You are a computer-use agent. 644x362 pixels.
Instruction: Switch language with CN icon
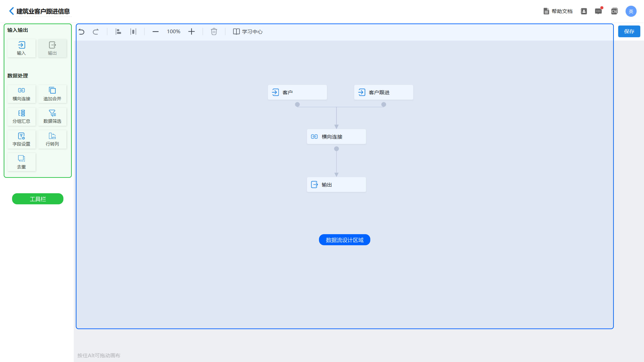pos(614,11)
